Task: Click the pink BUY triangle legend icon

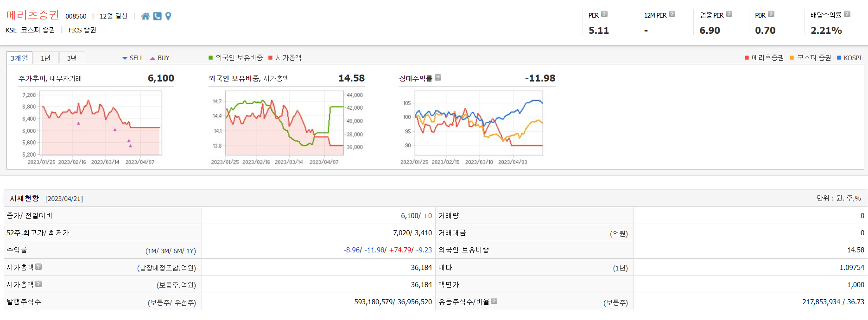Action: coord(152,58)
